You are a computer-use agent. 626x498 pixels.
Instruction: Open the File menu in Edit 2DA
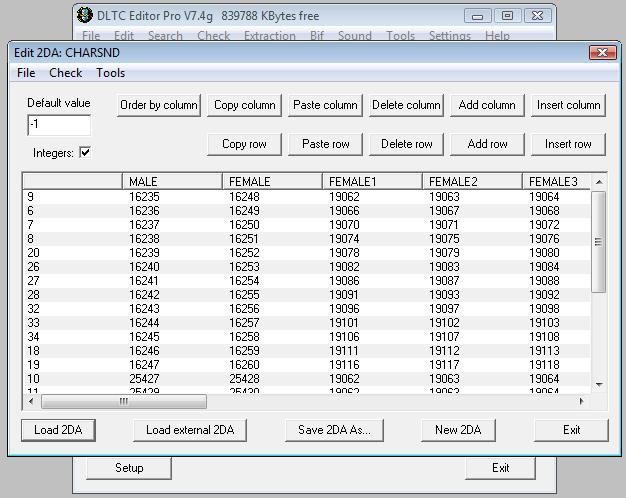[x=26, y=73]
